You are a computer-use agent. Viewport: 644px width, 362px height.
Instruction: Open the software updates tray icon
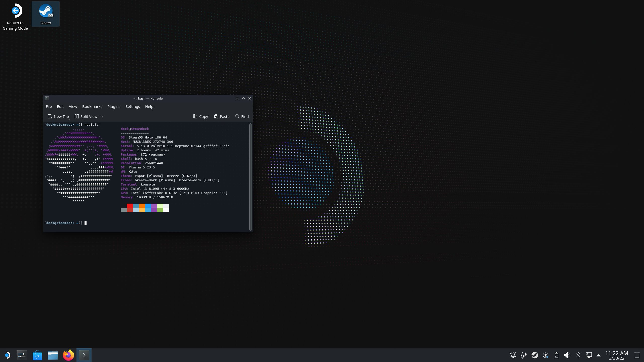click(x=546, y=355)
